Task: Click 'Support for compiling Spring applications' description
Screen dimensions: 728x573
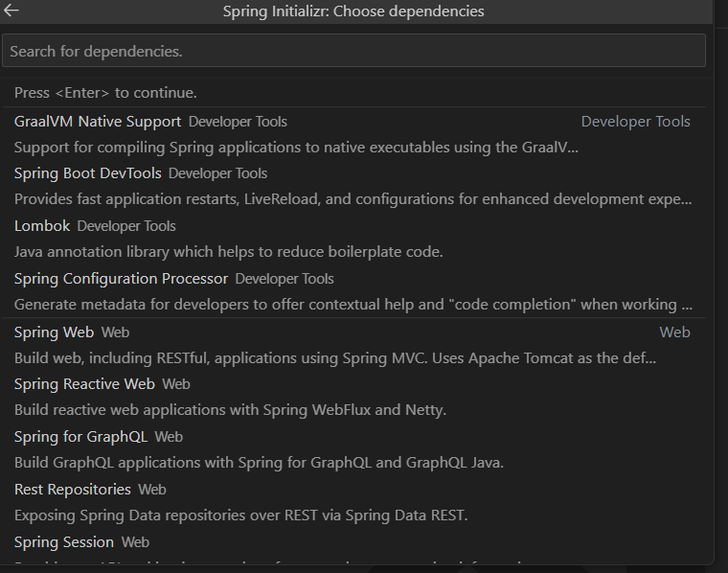Action: point(296,148)
